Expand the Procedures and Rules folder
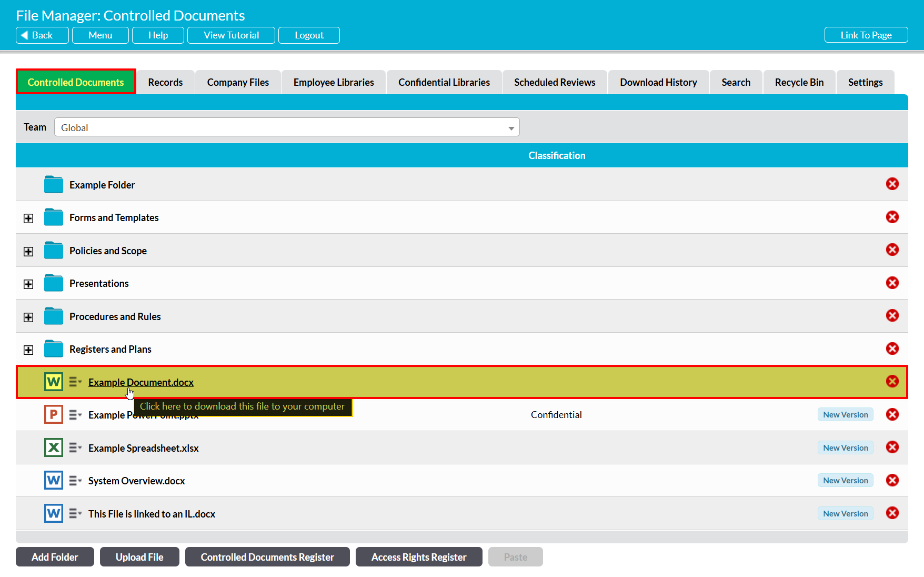924x577 pixels. [x=28, y=317]
